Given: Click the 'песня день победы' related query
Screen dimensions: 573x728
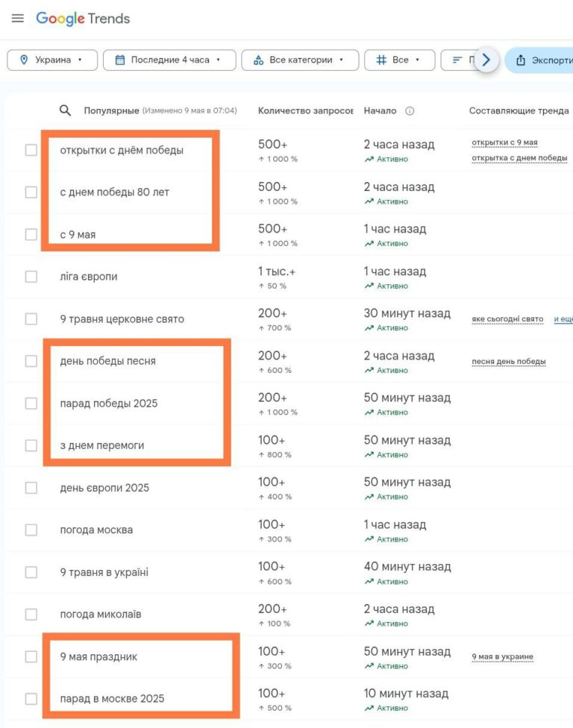Looking at the screenshot, I should (508, 362).
